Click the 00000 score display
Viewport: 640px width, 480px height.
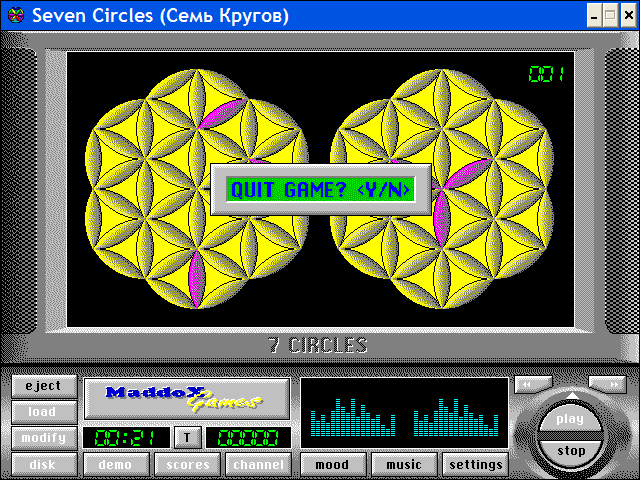pyautogui.click(x=248, y=438)
